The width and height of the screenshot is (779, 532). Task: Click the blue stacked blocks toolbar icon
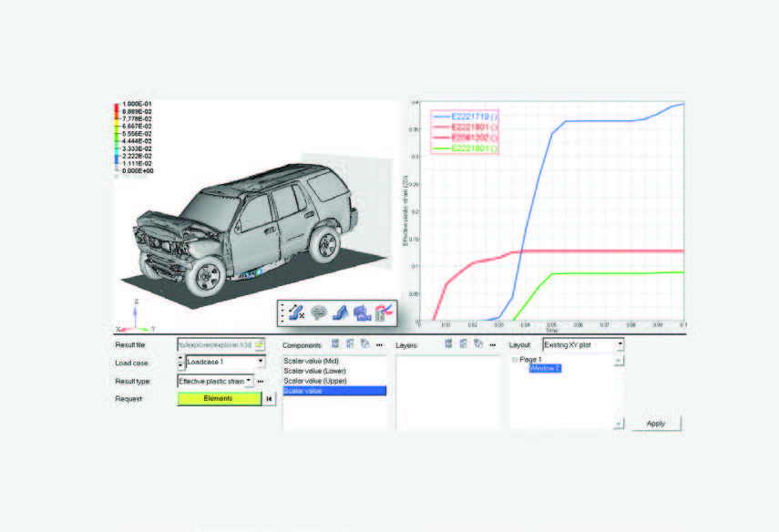tap(361, 312)
